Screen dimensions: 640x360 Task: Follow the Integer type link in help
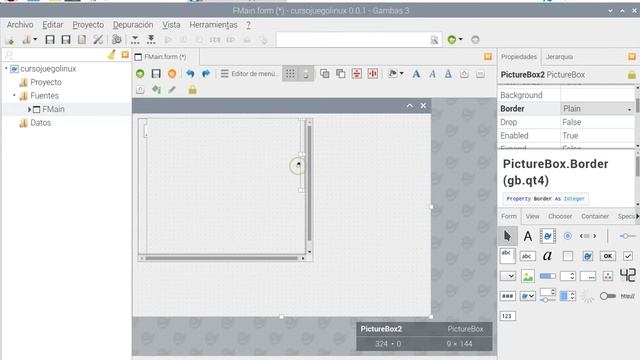[574, 199]
